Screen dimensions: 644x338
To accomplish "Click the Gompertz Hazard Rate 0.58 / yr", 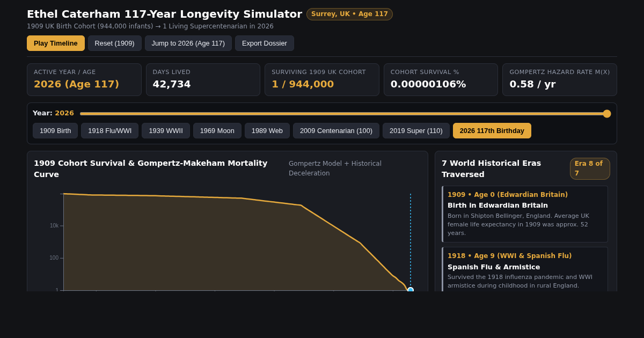I will [532, 84].
